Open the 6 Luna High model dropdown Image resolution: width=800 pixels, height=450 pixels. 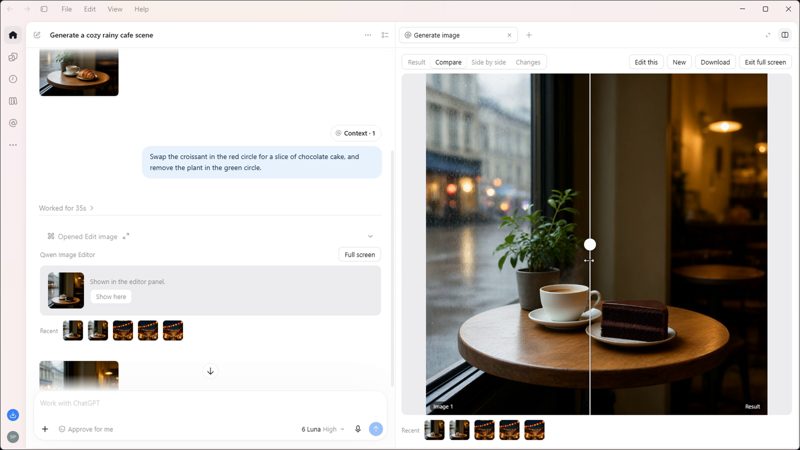pos(322,429)
